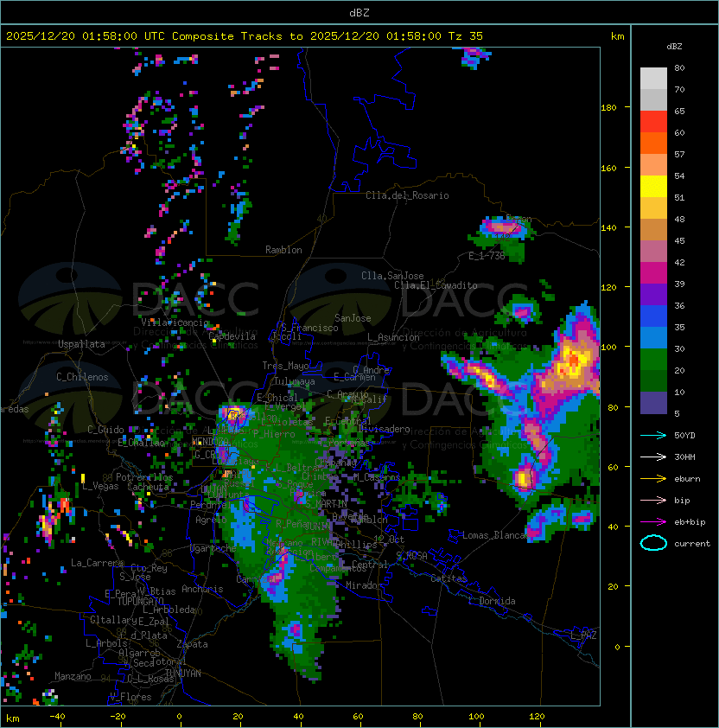This screenshot has height=728, width=719.
Task: Select the yellow eburn arrow symbol
Action: pyautogui.click(x=653, y=479)
